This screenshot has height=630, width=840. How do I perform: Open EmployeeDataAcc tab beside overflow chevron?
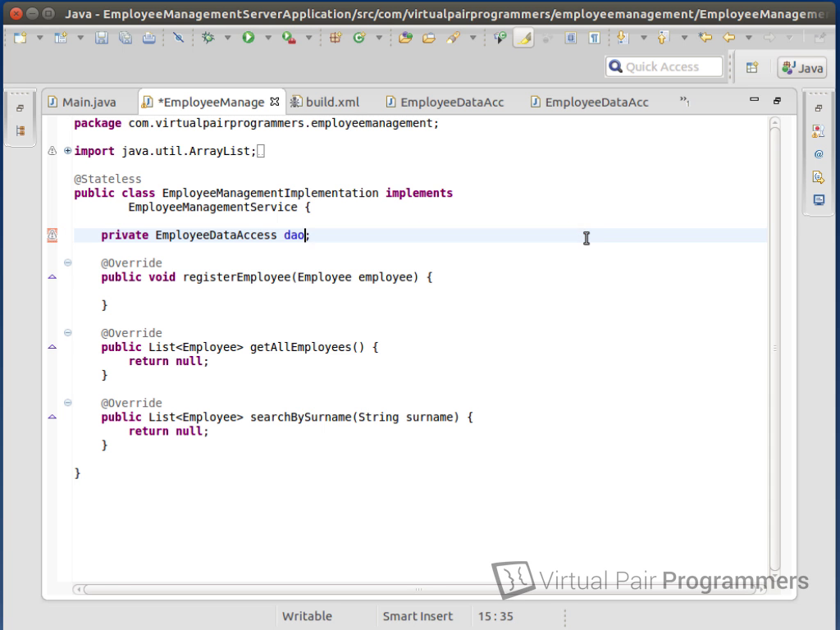pyautogui.click(x=590, y=102)
